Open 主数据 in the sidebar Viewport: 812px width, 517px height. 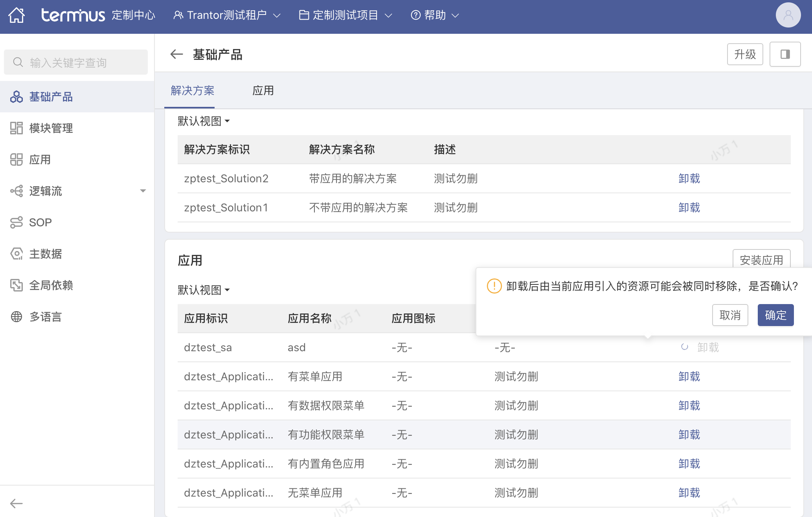(77, 254)
